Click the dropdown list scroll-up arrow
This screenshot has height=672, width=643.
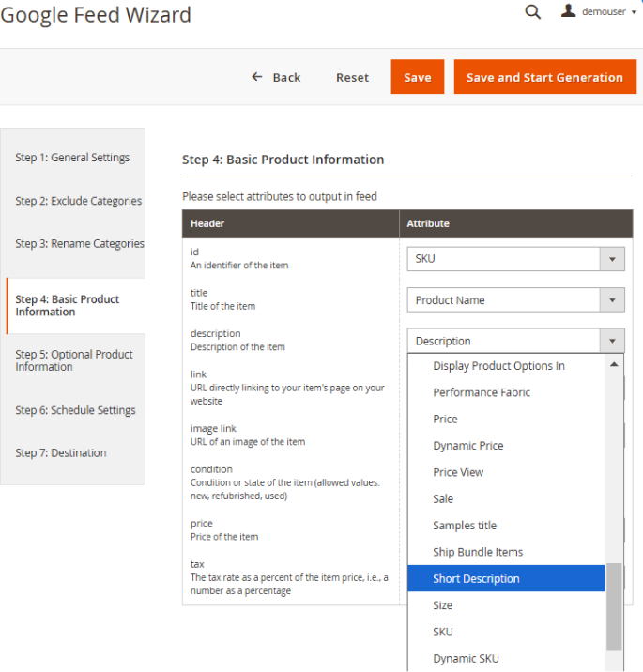(x=614, y=365)
